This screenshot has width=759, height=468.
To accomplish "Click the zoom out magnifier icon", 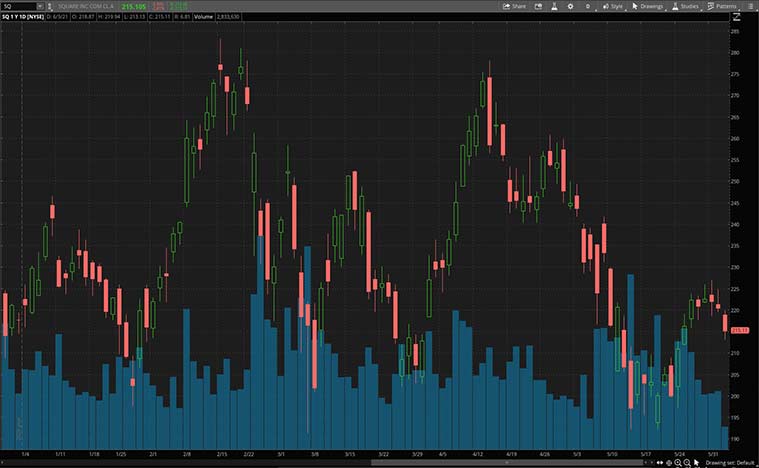I will [688, 463].
